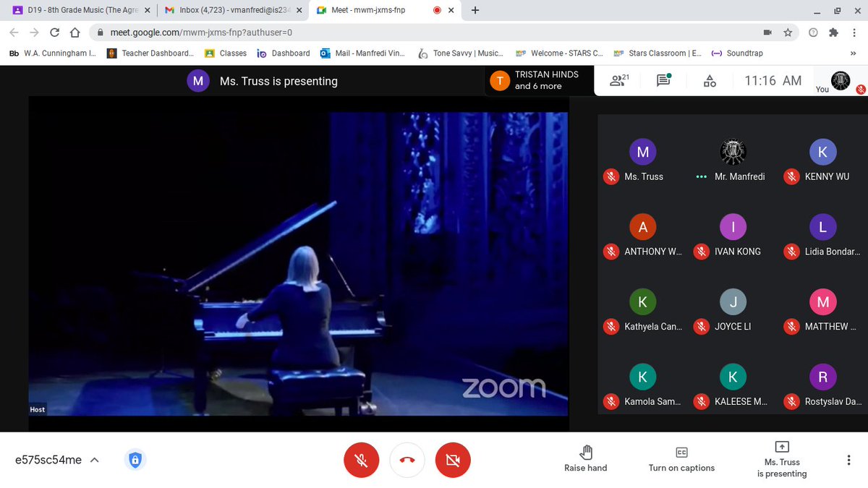868x488 pixels.
Task: Click TRISTAN HINDS and 6 more notification
Action: tap(540, 80)
